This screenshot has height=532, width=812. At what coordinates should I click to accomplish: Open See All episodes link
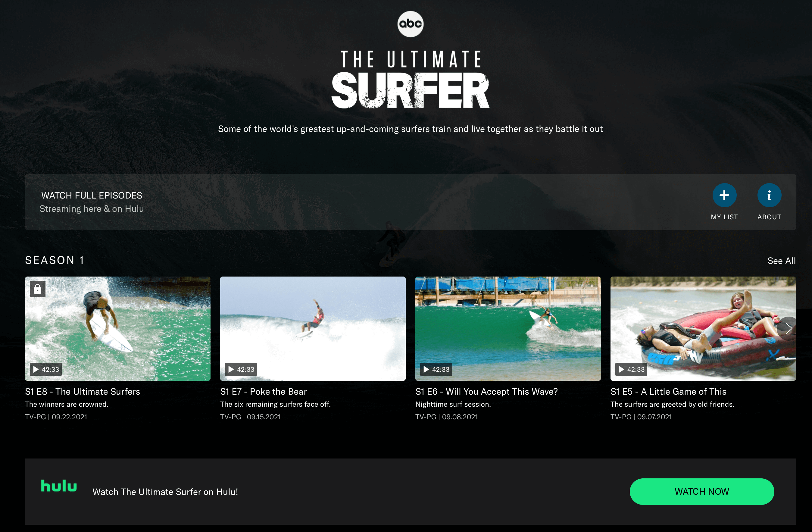pos(781,261)
